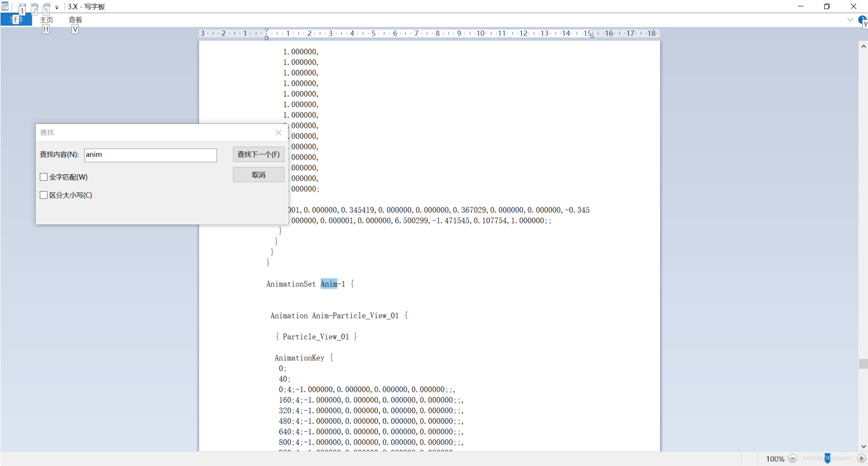Click the zoom in plus button

click(x=862, y=458)
